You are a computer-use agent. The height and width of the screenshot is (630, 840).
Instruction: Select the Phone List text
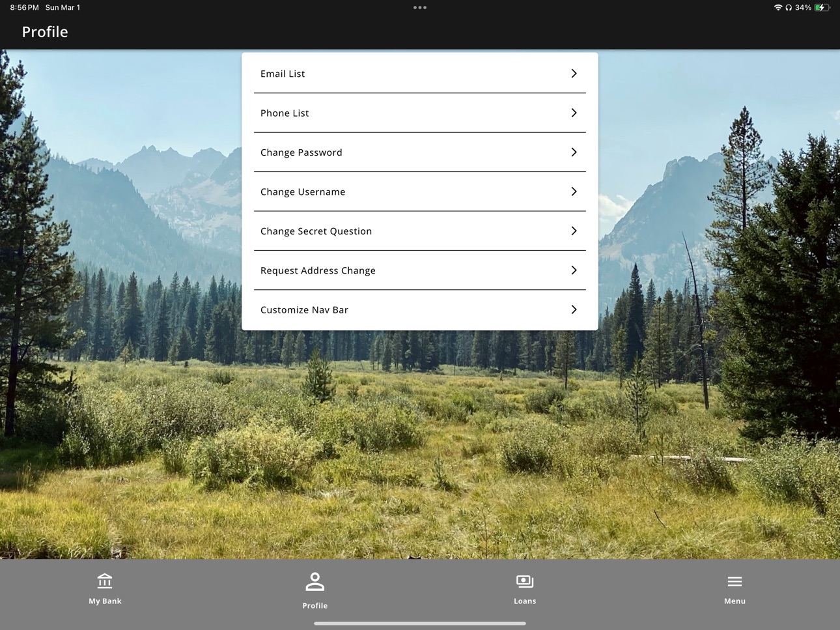285,113
